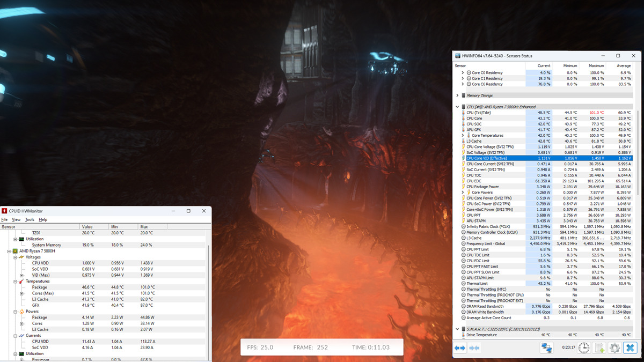
Task: Collapse the S.M.A.R.T. drive section
Action: (x=457, y=329)
